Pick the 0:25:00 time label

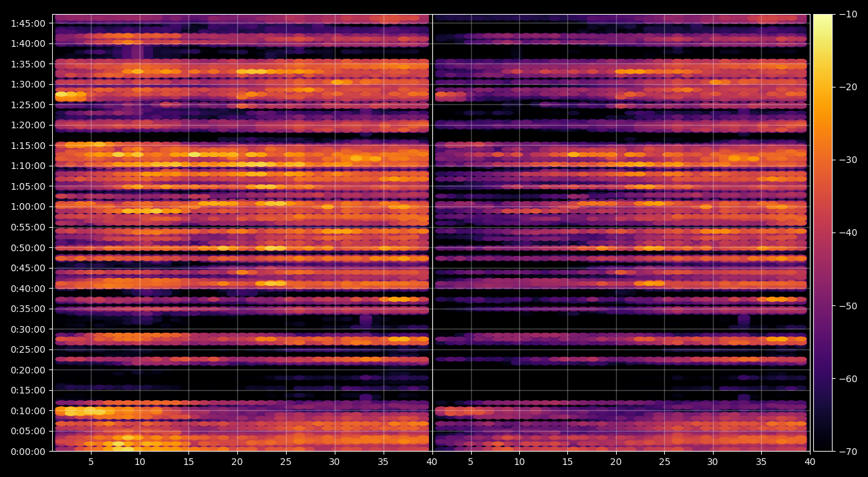click(28, 349)
